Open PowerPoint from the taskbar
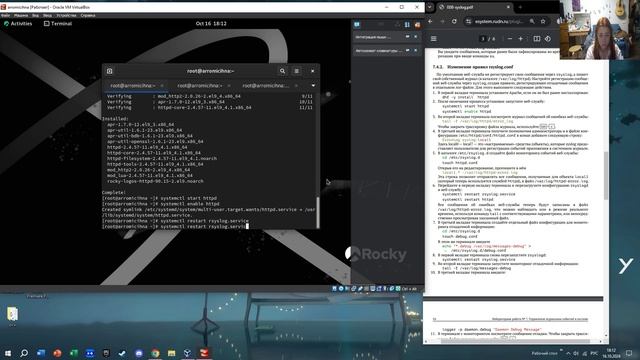640x360 pixels. pos(57,353)
